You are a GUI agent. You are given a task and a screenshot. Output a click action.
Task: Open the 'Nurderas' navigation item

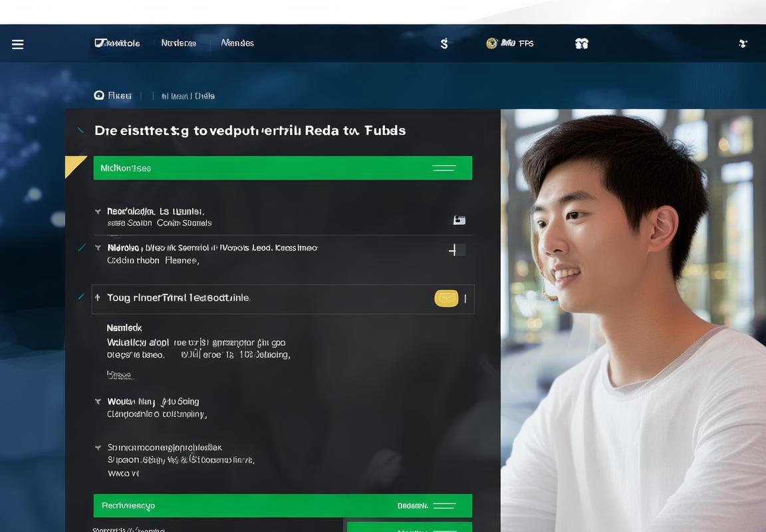178,43
